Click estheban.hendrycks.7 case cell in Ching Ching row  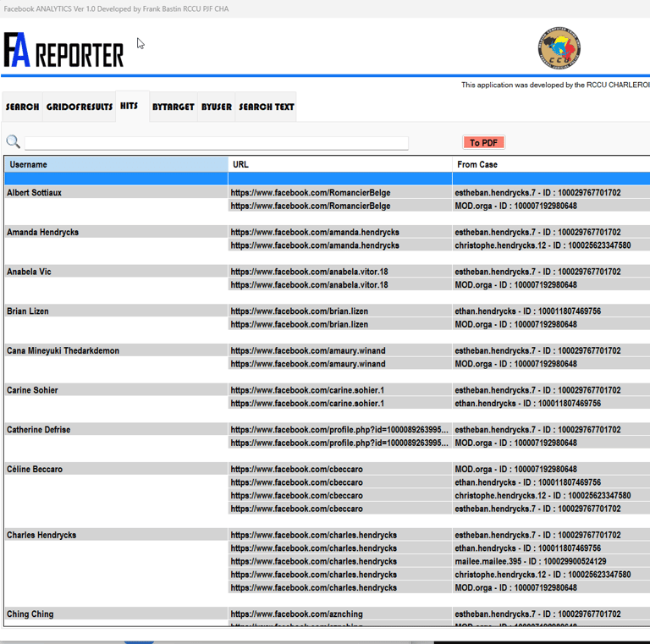tap(551, 614)
